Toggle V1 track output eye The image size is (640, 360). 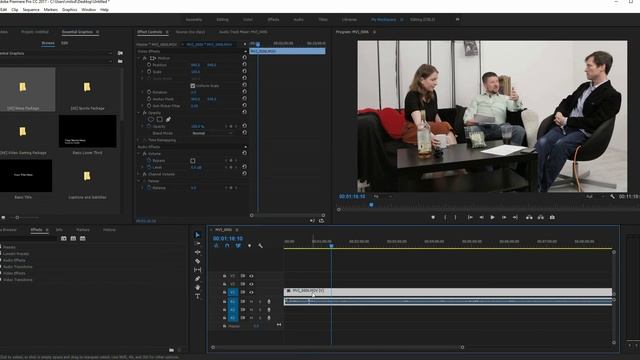pos(251,292)
